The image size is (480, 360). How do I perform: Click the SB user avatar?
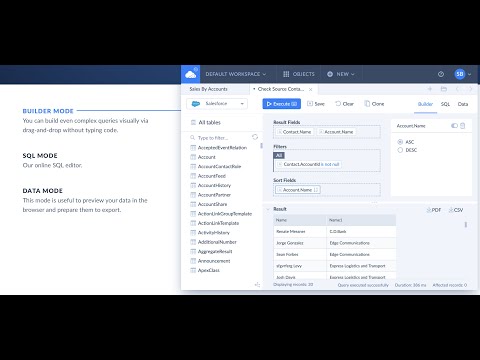[460, 74]
